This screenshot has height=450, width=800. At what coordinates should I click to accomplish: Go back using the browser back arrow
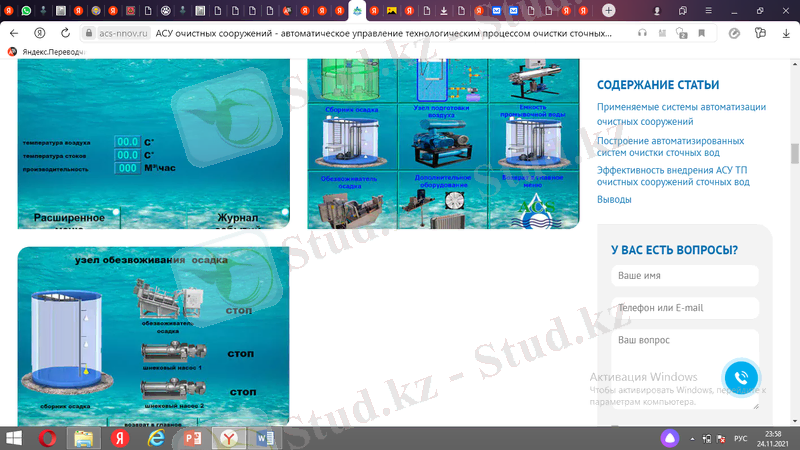pos(14,33)
